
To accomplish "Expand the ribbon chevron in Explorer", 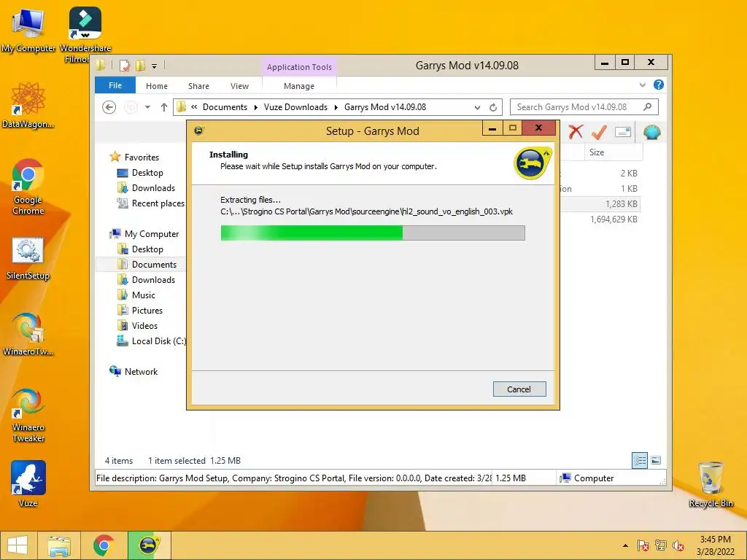I will (x=642, y=85).
